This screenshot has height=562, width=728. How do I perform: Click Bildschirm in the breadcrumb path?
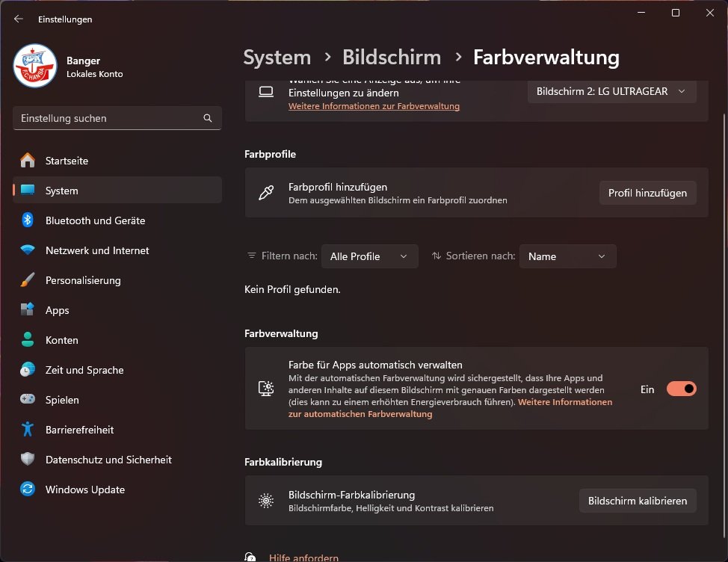(392, 57)
